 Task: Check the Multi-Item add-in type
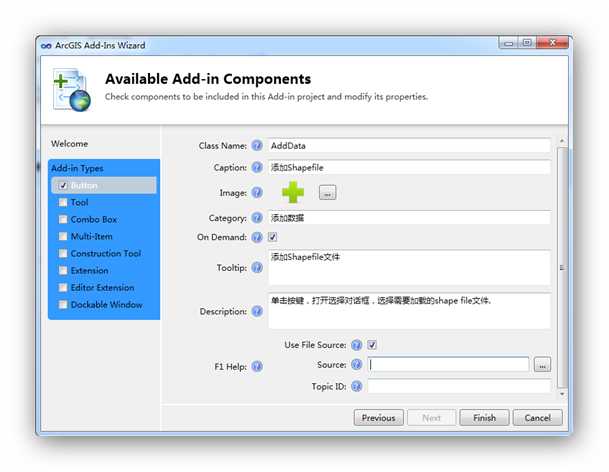[63, 236]
